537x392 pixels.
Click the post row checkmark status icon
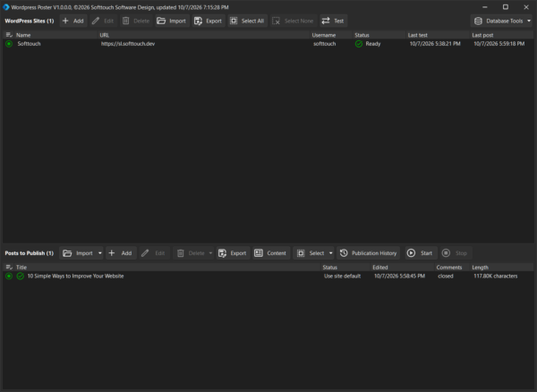coord(21,276)
